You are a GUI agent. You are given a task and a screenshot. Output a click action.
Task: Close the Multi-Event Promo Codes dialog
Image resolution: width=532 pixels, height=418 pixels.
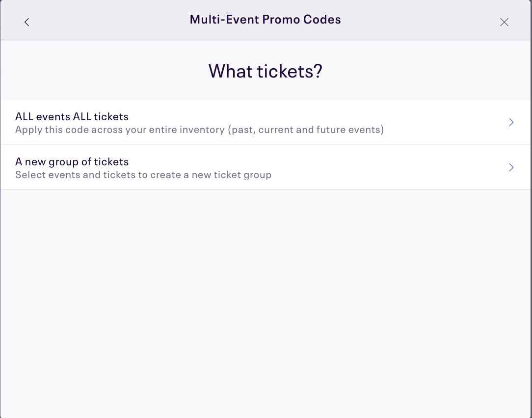(504, 22)
